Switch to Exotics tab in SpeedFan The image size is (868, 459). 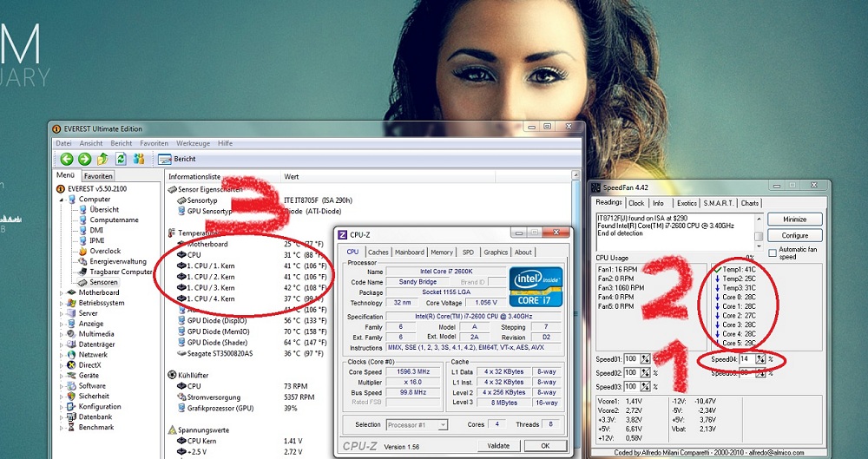687,203
